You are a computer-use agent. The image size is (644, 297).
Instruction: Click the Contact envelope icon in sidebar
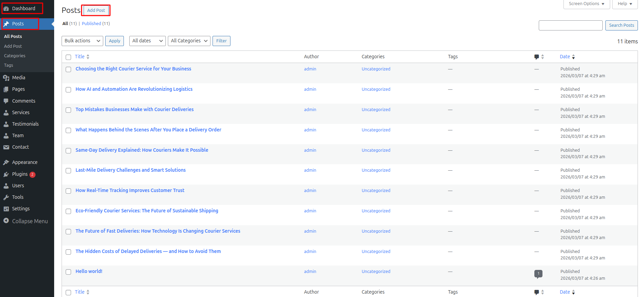click(6, 147)
